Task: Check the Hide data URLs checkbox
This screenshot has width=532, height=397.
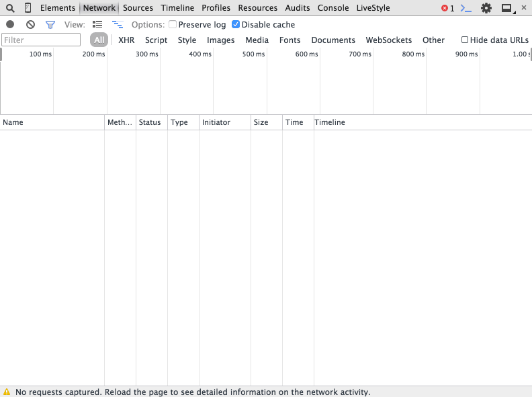Action: 465,40
